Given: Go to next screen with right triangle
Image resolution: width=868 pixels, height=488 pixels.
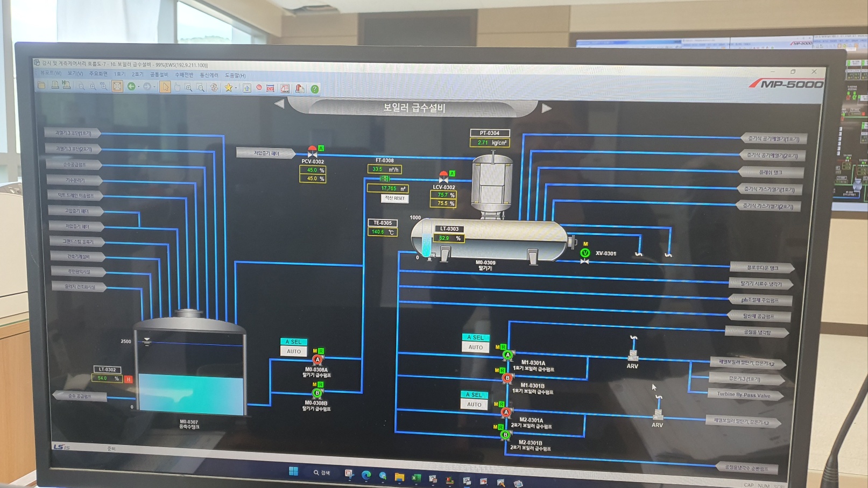Looking at the screenshot, I should point(546,108).
